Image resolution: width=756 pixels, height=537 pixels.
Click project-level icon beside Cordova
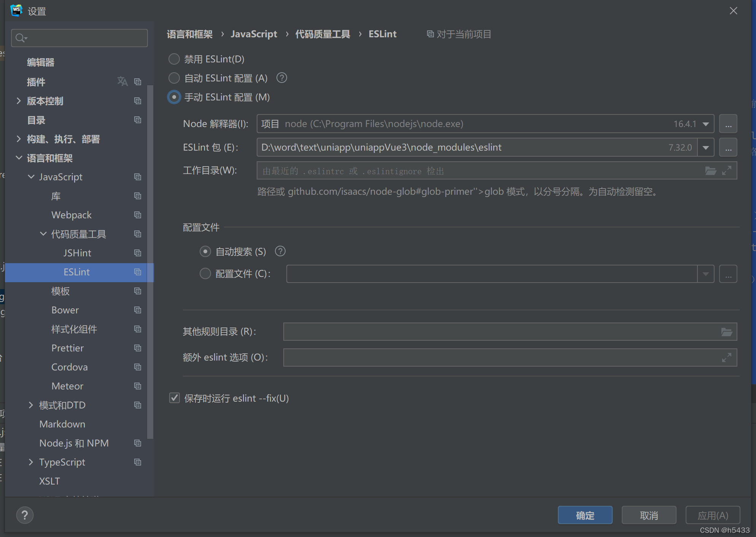pos(138,367)
